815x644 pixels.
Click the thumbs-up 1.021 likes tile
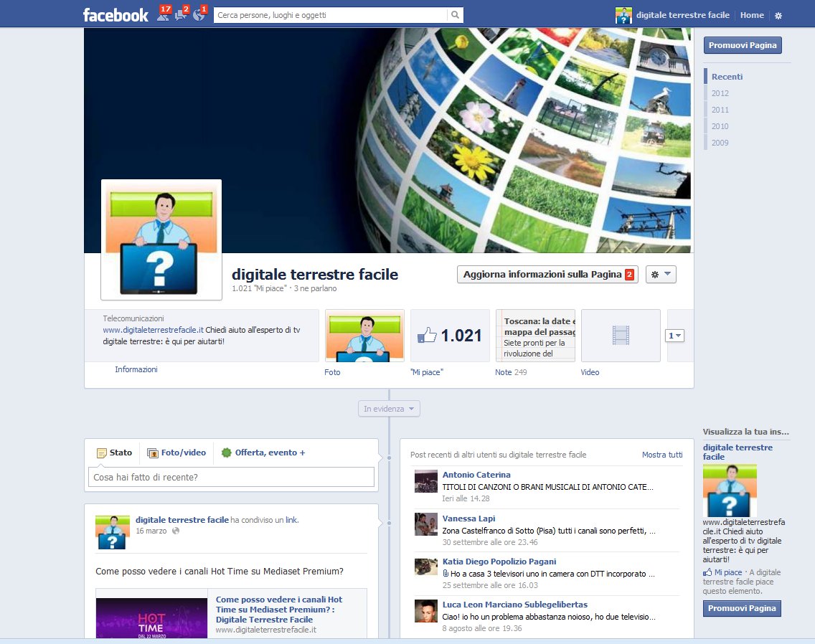coord(450,335)
